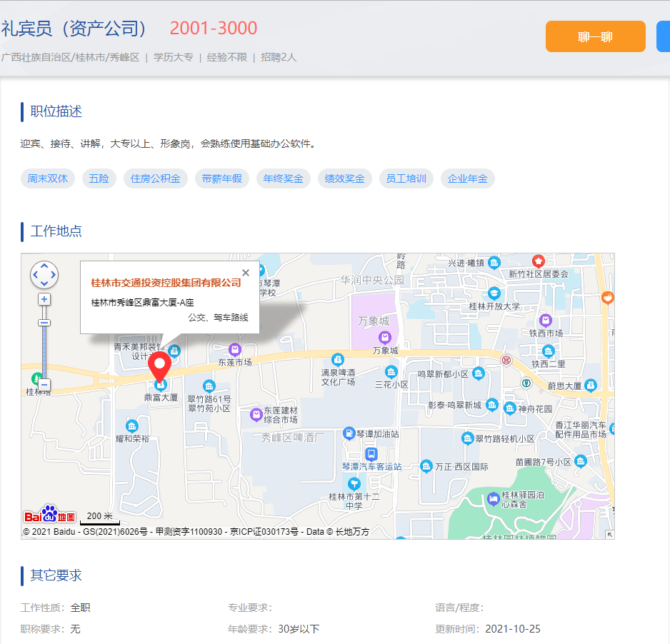Click the 桂林开放大学 school icon
This screenshot has width=670, height=644.
(x=494, y=293)
